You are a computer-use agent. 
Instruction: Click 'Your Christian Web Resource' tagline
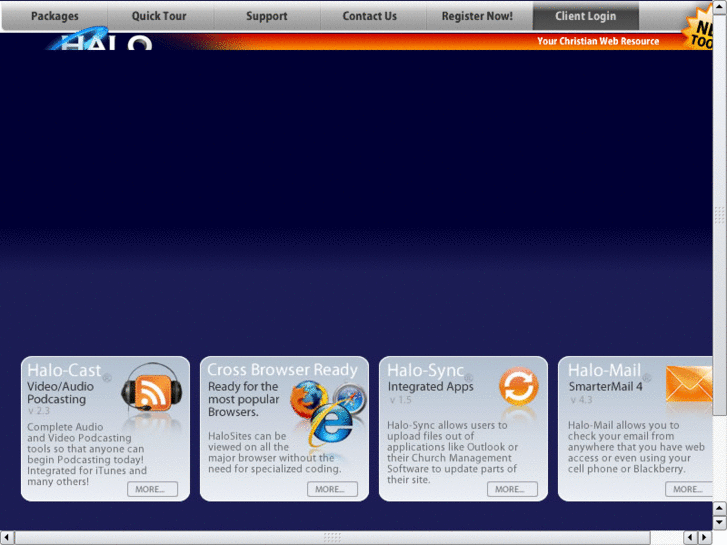tap(598, 41)
